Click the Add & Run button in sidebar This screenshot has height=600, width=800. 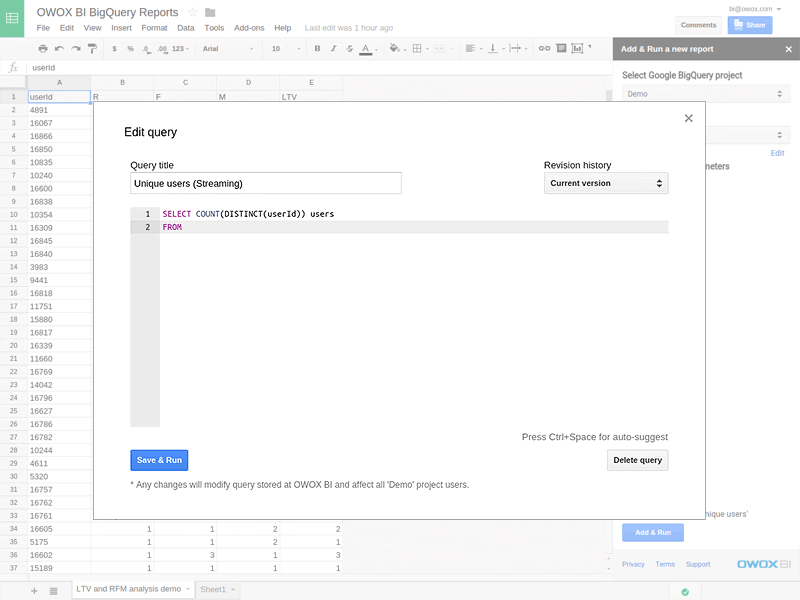click(653, 533)
